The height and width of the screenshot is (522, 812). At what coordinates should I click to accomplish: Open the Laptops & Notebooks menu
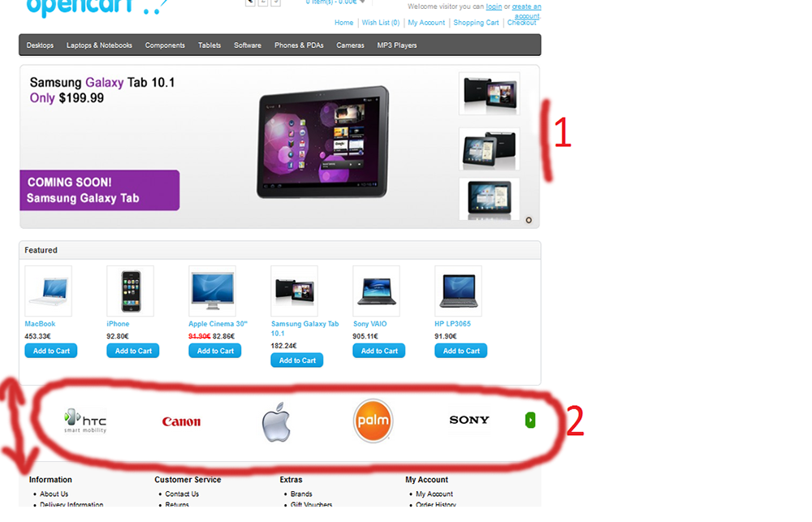[99, 45]
